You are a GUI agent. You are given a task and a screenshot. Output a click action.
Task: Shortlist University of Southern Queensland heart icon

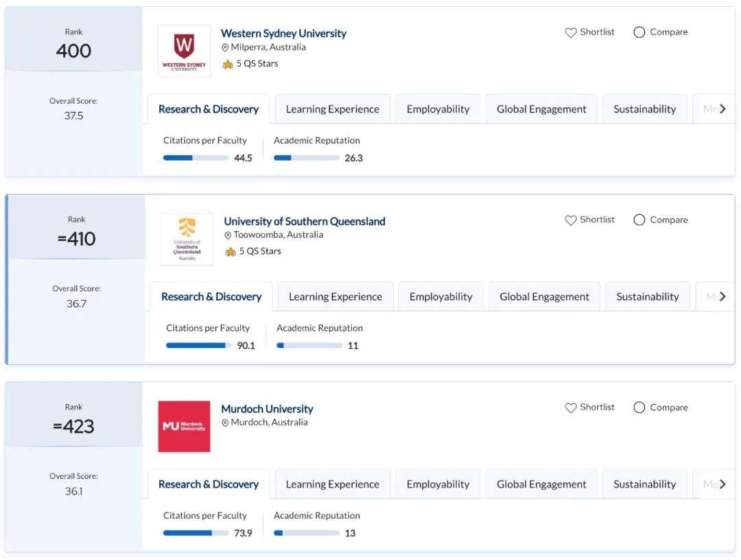(570, 220)
